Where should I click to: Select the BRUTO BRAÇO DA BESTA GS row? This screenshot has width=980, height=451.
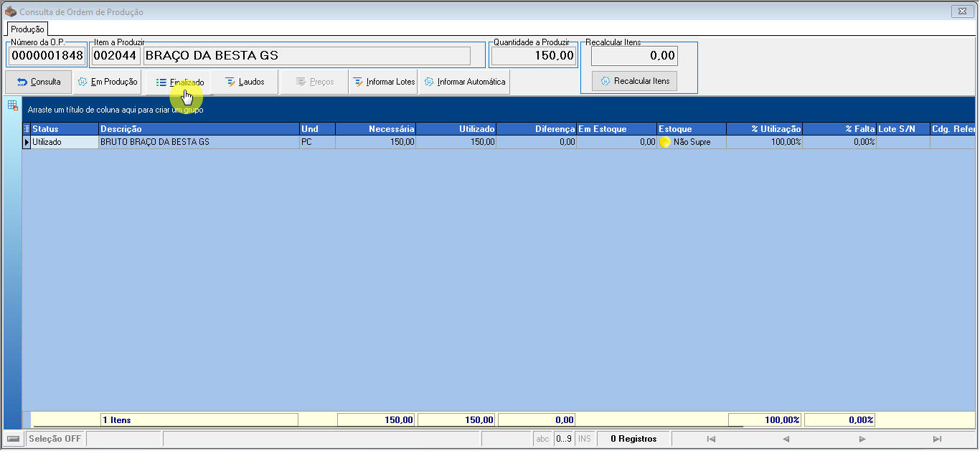point(499,142)
